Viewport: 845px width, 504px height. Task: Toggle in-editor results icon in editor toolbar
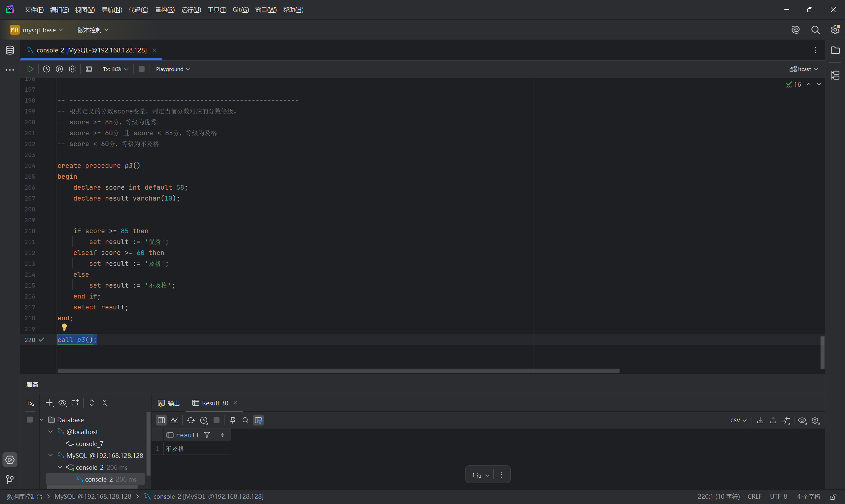pos(89,69)
